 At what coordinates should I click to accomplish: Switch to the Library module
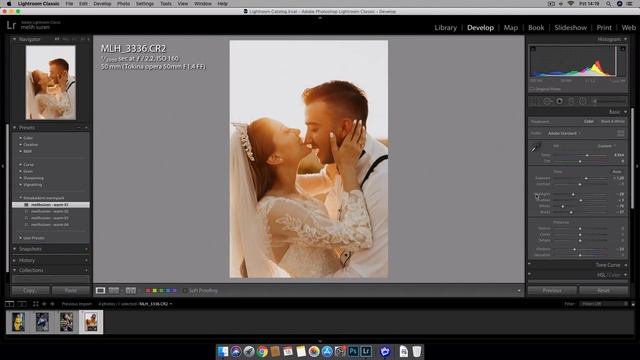(445, 27)
